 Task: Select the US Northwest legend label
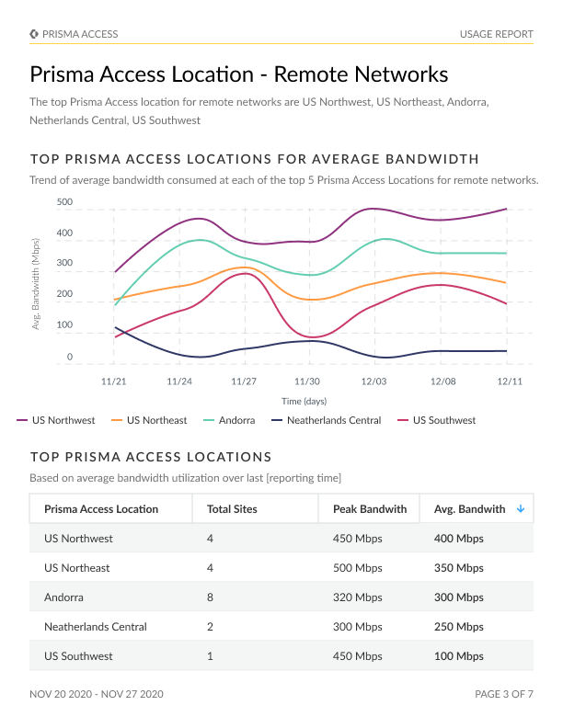pos(63,420)
